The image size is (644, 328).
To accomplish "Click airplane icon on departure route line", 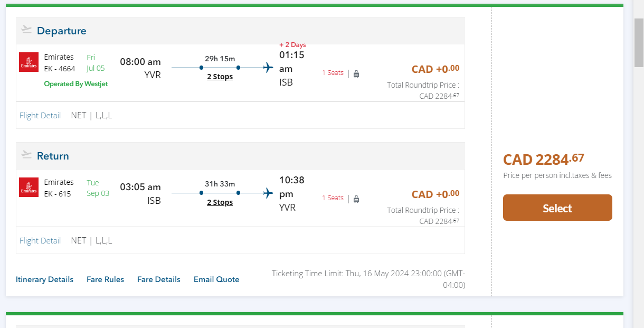I will pyautogui.click(x=268, y=68).
